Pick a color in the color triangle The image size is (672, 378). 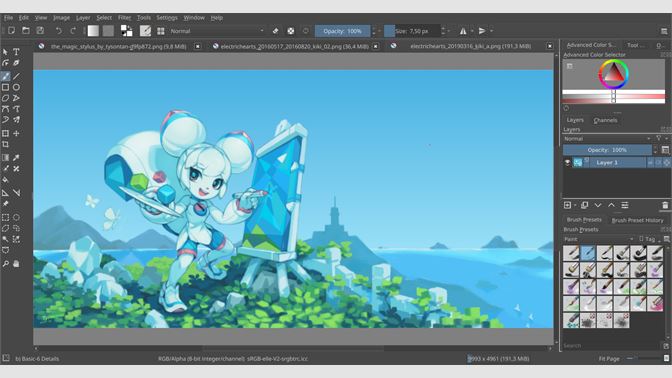pyautogui.click(x=614, y=74)
